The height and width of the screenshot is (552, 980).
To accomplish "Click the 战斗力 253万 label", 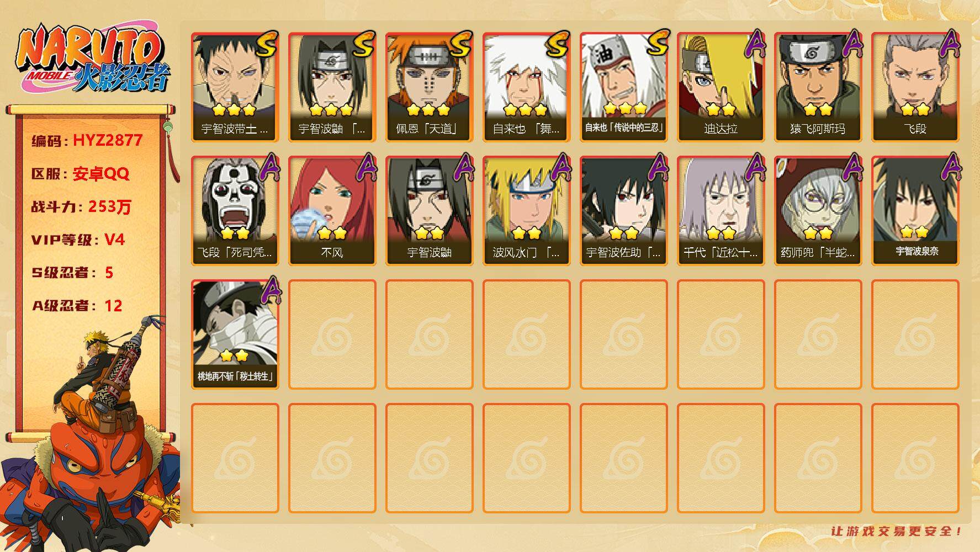I will [x=81, y=207].
